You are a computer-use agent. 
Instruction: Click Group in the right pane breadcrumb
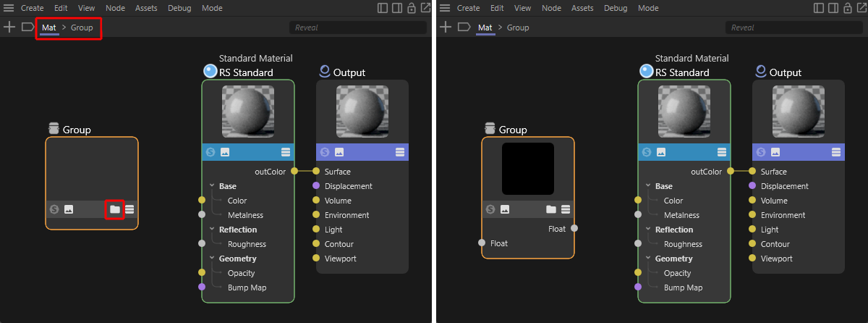(x=518, y=28)
